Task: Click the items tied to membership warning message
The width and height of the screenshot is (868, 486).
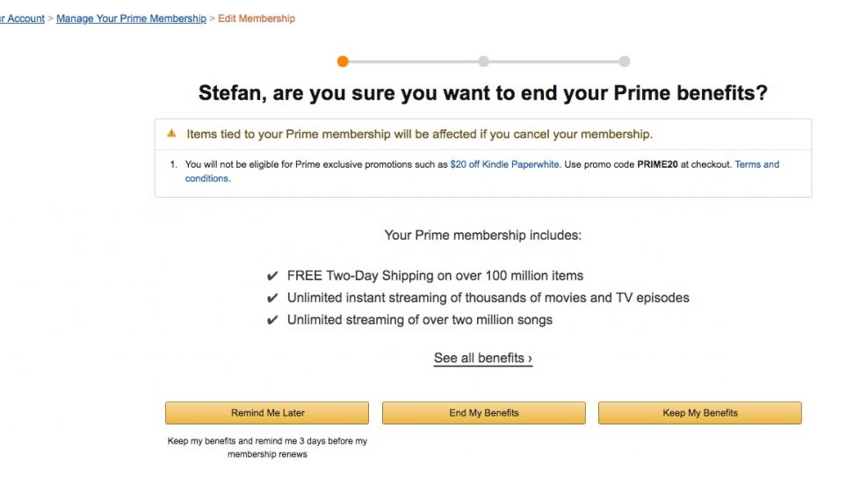Action: [x=420, y=134]
